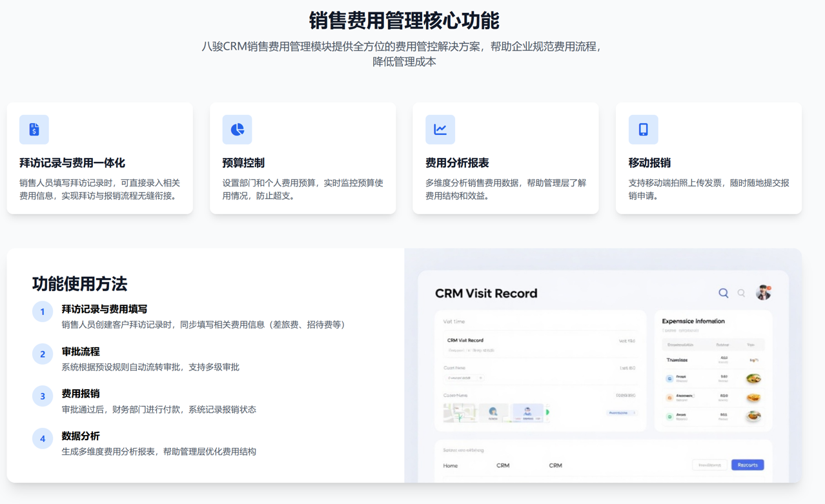
Task: Click the mobile reimbursement phone icon
Action: click(x=643, y=130)
